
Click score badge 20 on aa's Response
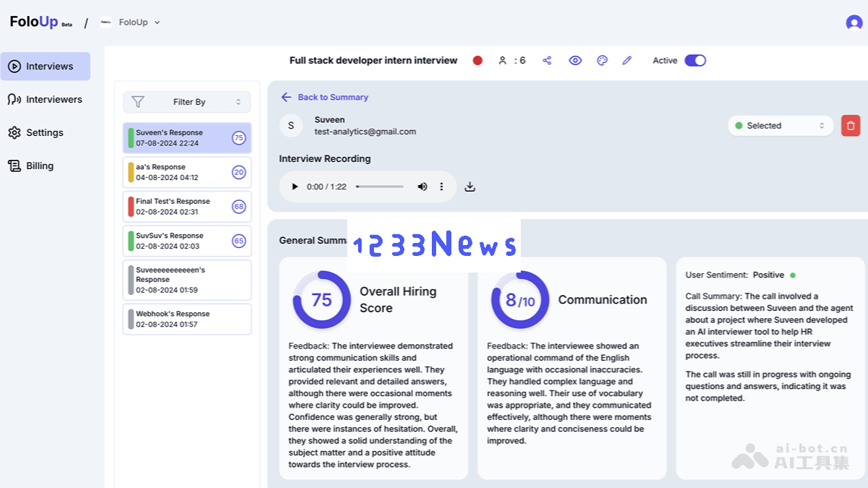pyautogui.click(x=239, y=172)
